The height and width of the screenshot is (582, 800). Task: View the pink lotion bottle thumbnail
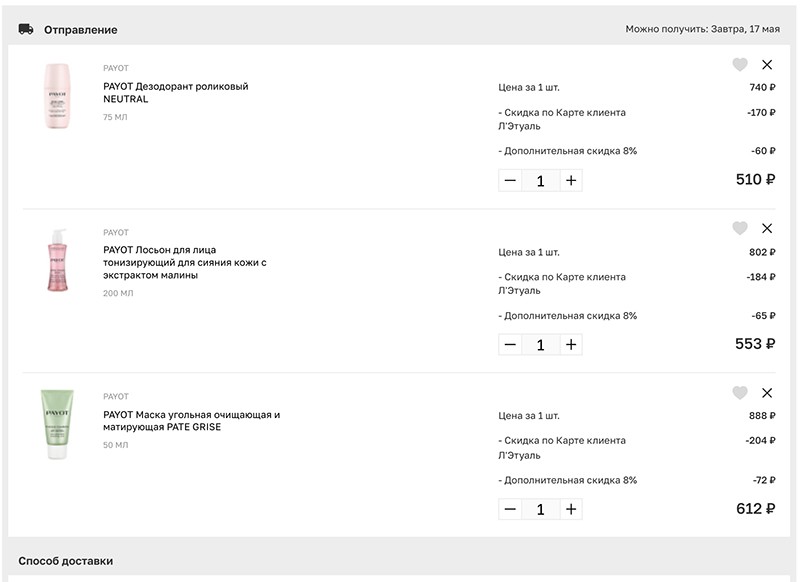[x=58, y=260]
